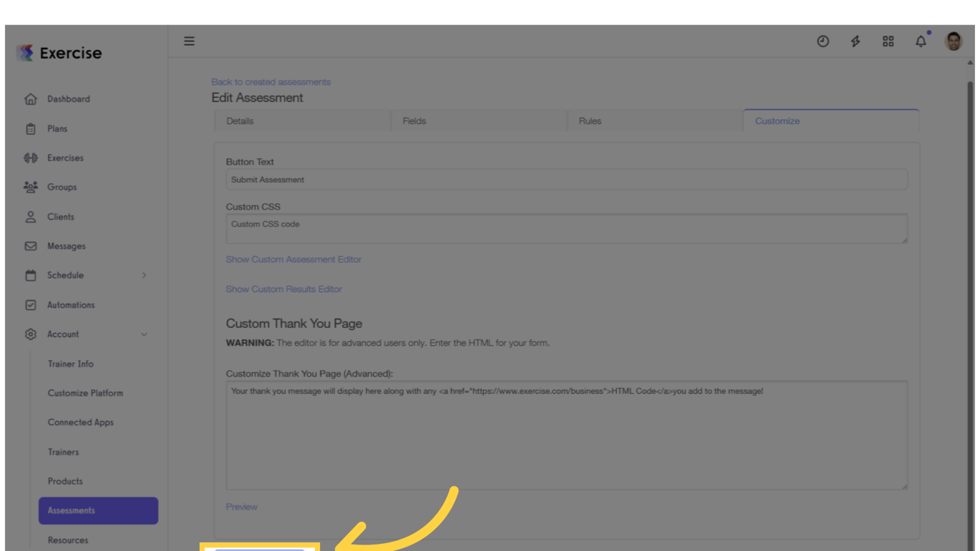Click the history clock icon
The width and height of the screenshot is (980, 551).
point(823,41)
